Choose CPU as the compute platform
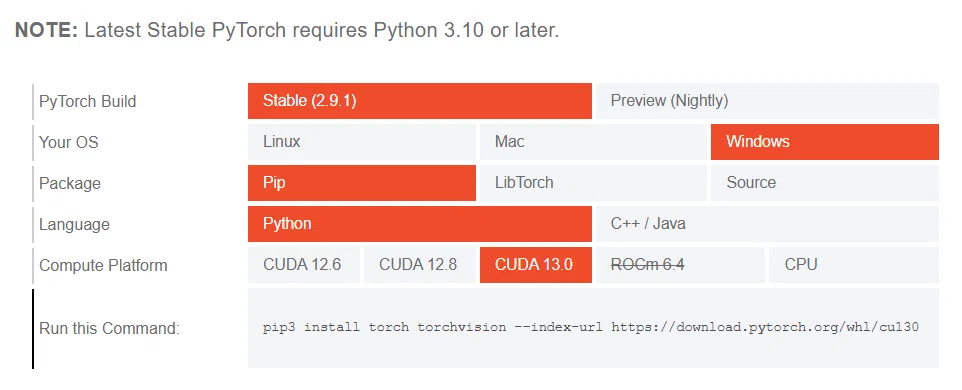This screenshot has height=390, width=962. (854, 265)
